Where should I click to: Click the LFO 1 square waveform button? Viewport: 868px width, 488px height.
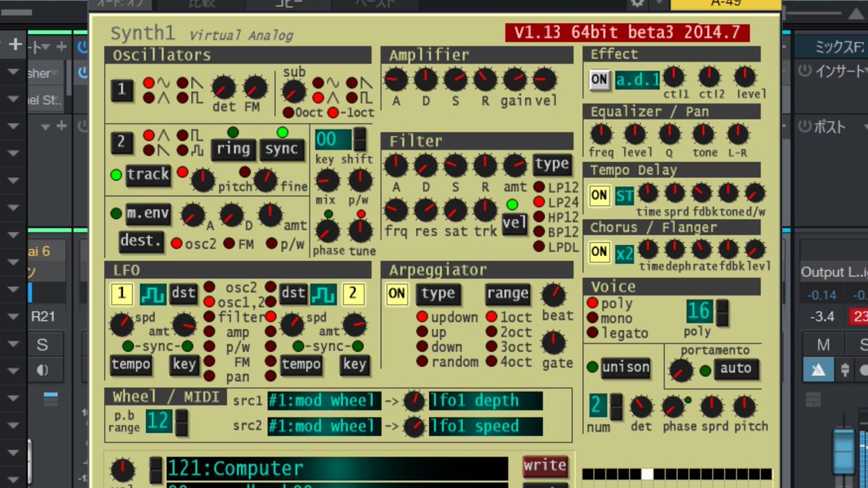[x=153, y=294]
